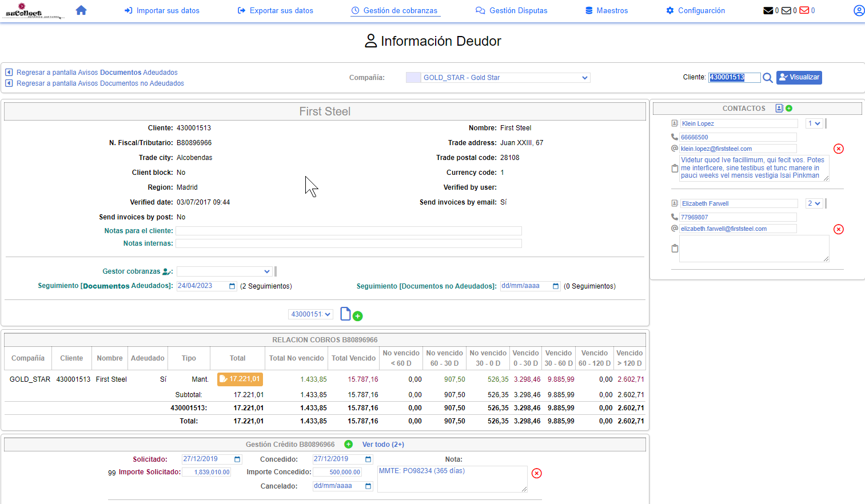Open the suCollect logo

coord(33,11)
